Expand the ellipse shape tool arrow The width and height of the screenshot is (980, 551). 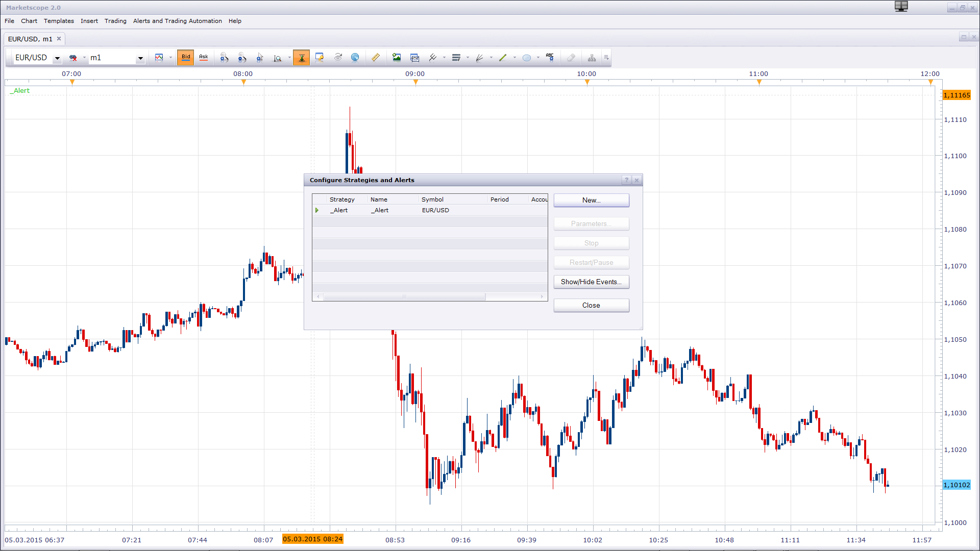pos(538,58)
